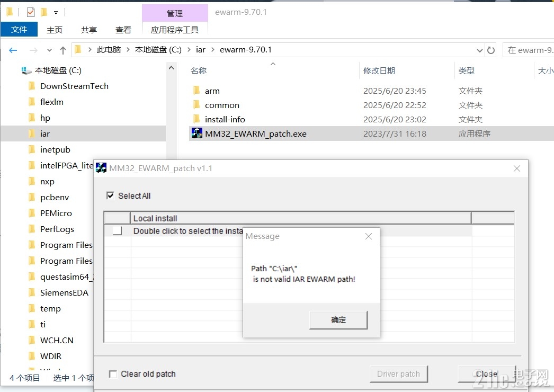Open the 应用程序工具 tab
The width and height of the screenshot is (554, 392).
[x=175, y=30]
